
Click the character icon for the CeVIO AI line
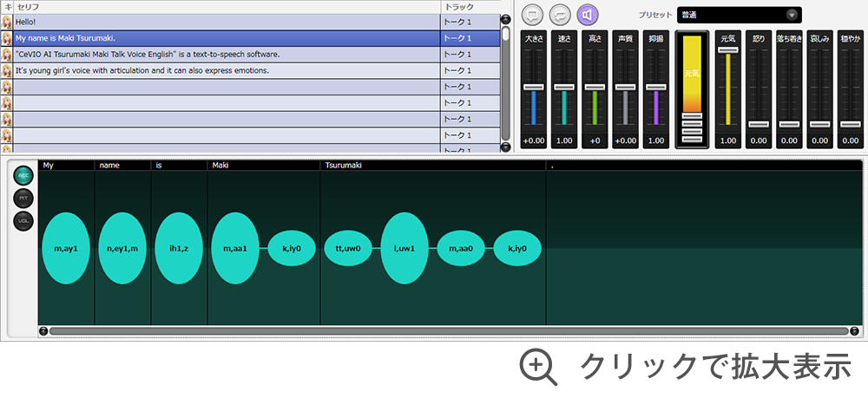click(x=7, y=54)
